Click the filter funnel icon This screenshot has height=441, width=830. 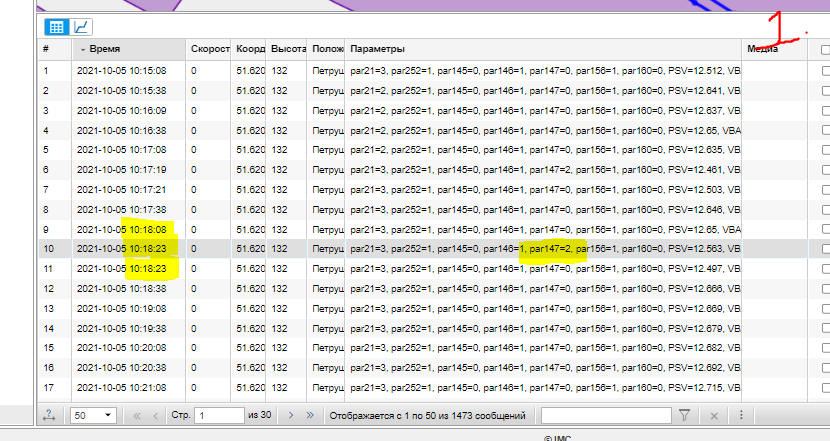(685, 415)
